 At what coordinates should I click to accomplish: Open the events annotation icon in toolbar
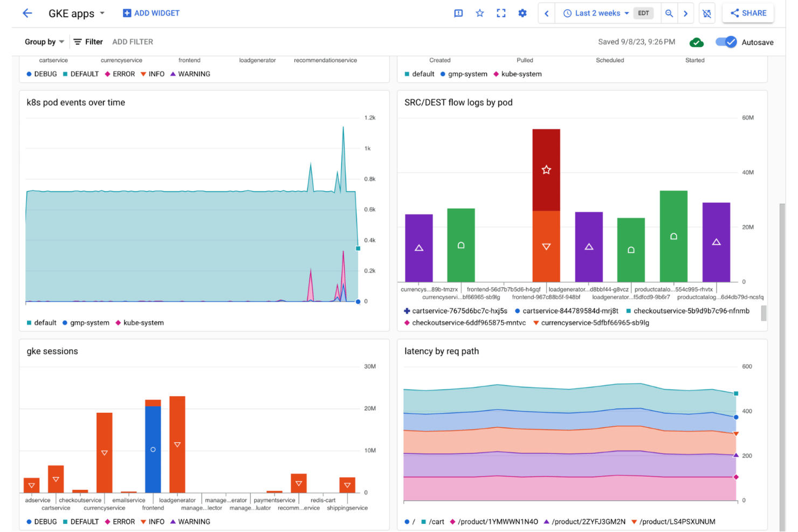tap(458, 13)
